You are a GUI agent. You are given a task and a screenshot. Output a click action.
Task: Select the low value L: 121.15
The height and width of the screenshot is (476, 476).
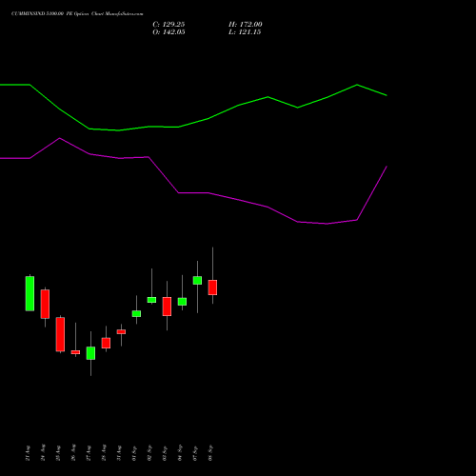[x=245, y=32]
